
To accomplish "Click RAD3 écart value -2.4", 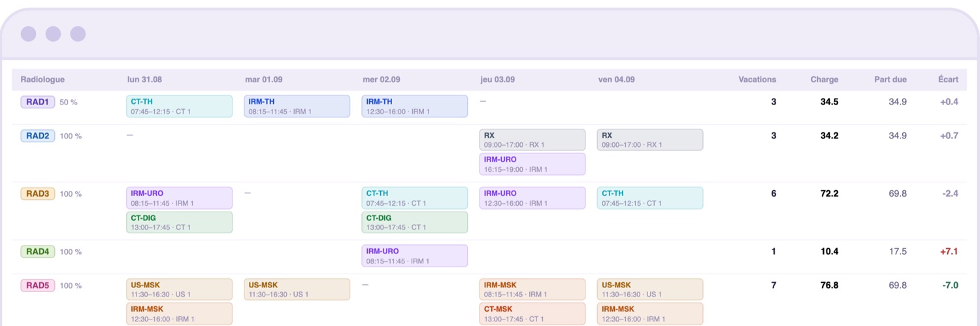I will [x=949, y=194].
